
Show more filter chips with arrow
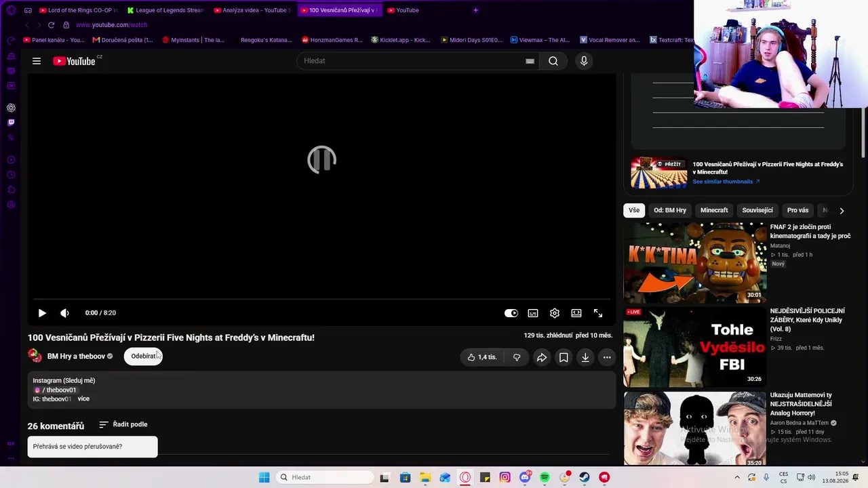(842, 211)
